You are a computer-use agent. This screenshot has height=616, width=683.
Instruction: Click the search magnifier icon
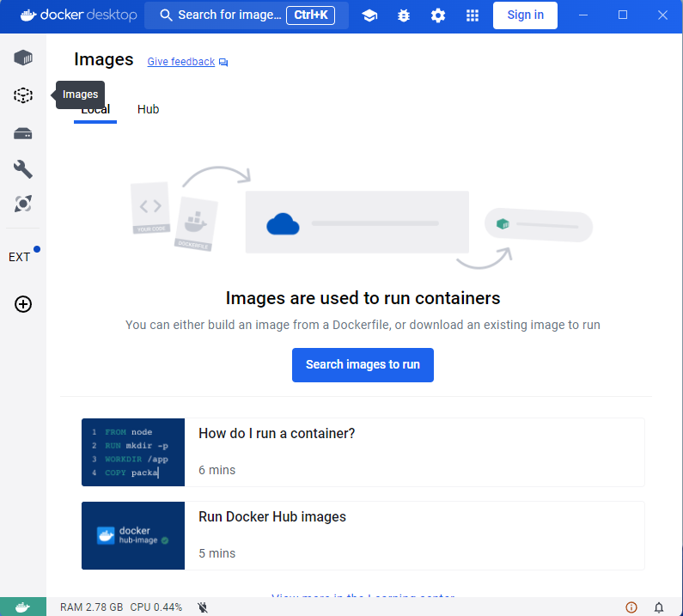coord(166,15)
